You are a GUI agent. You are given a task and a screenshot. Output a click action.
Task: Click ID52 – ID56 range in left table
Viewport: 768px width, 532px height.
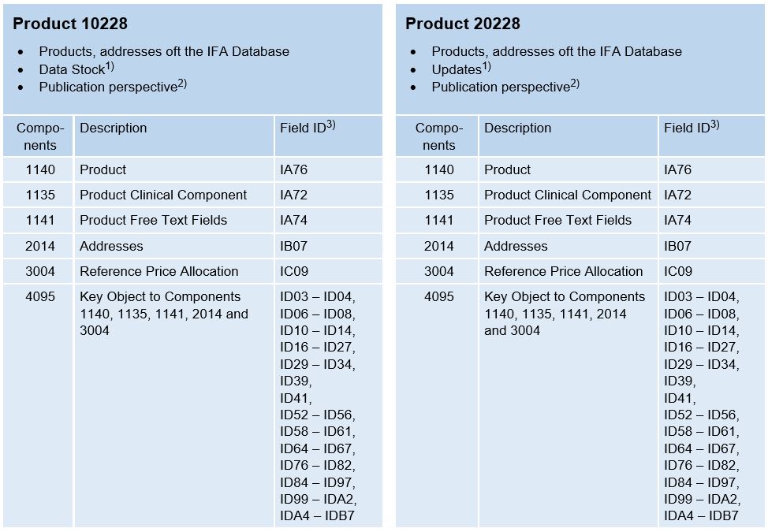317,415
